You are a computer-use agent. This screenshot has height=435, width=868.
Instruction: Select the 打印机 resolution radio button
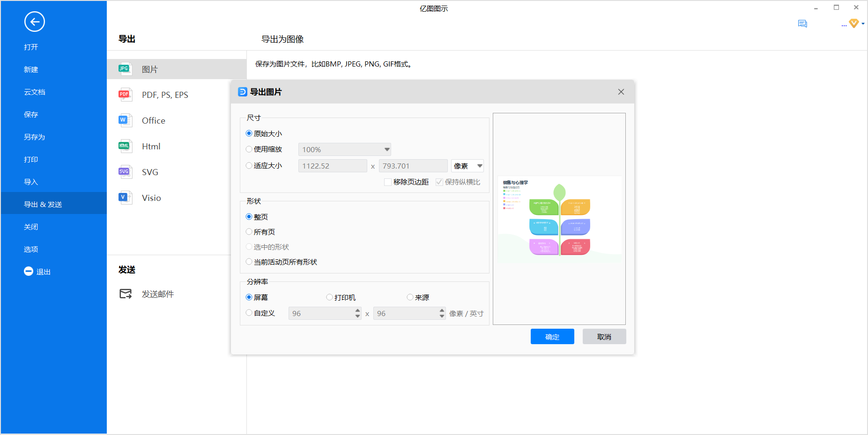pos(329,297)
